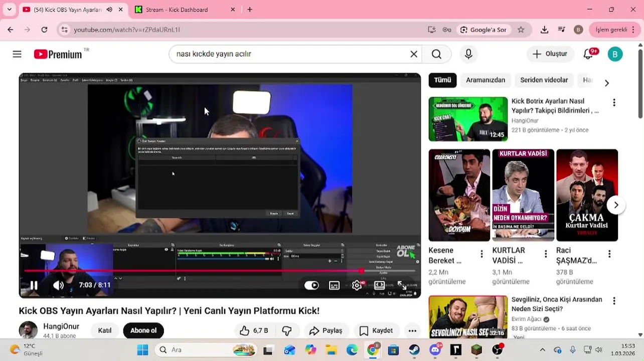The width and height of the screenshot is (644, 361).
Task: Toggle autoplay switch in player
Action: [x=311, y=285]
